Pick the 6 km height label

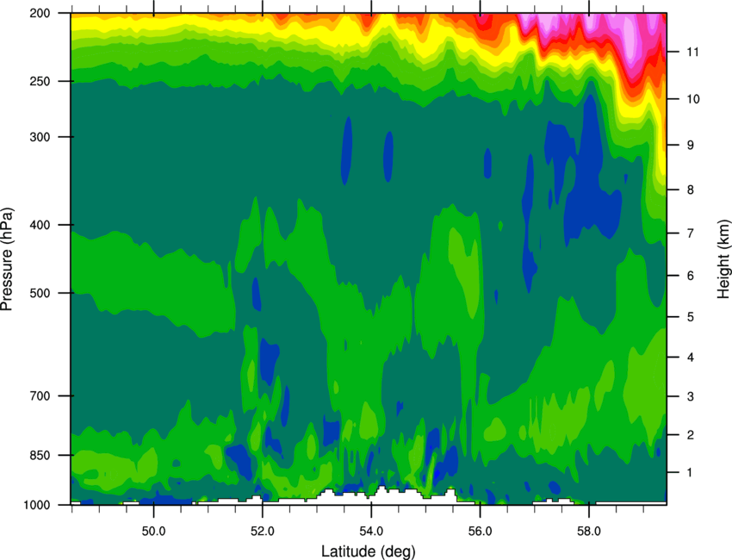click(x=691, y=276)
